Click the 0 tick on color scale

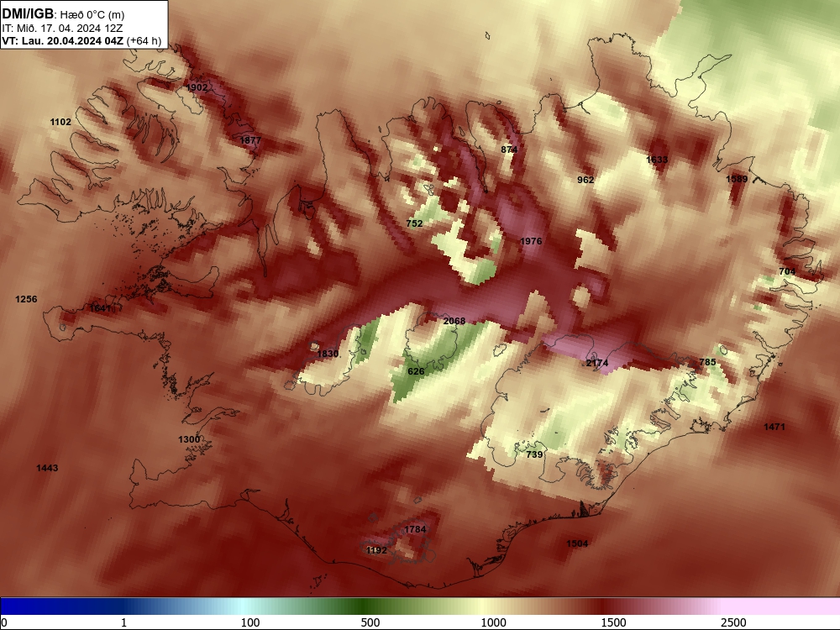(5, 622)
